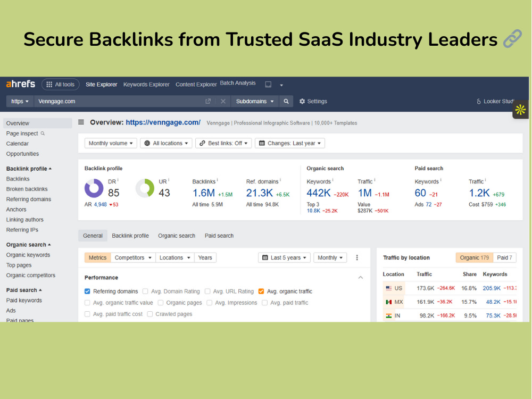Image resolution: width=532 pixels, height=399 pixels.
Task: Open the Locations dropdown
Action: [x=174, y=258]
